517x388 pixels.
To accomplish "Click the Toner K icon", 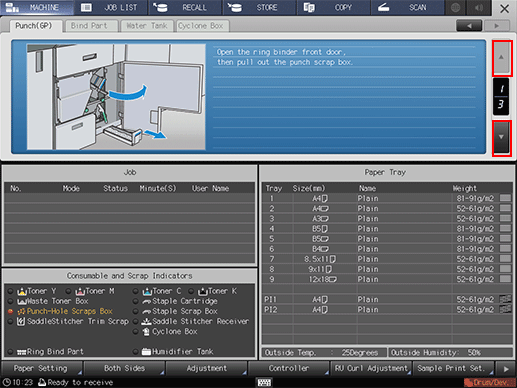I will click(203, 292).
